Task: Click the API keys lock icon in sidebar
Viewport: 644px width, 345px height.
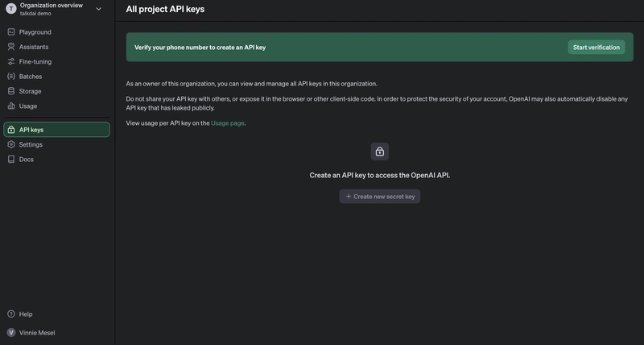Action: click(x=11, y=130)
